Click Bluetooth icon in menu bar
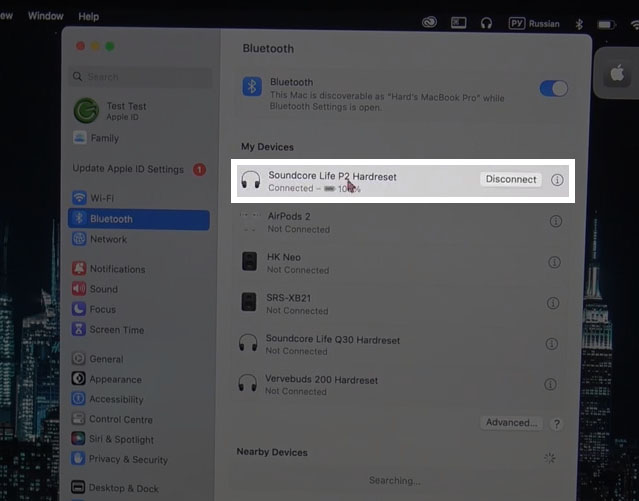Viewport: 639px width, 501px height. pos(579,24)
